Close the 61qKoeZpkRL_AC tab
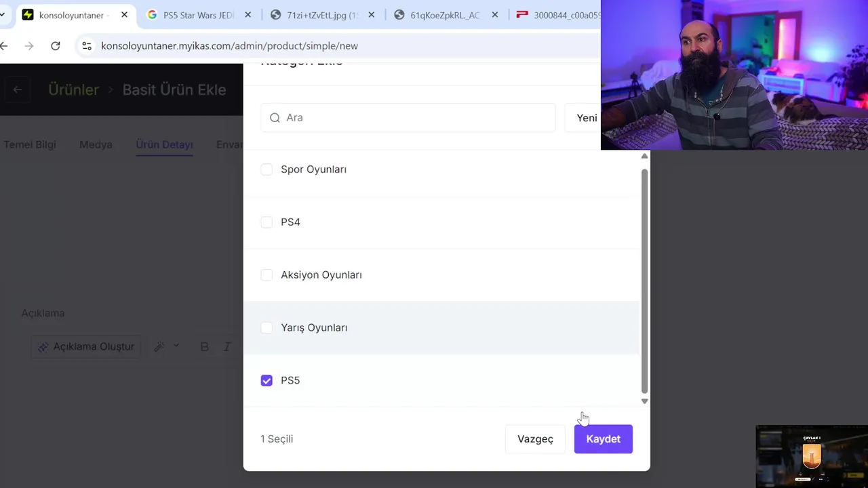 (x=494, y=15)
